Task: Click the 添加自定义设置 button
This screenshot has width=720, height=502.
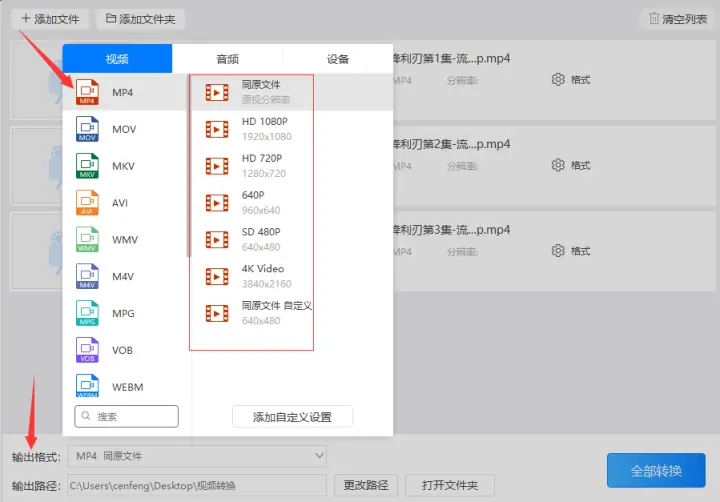Action: (292, 417)
